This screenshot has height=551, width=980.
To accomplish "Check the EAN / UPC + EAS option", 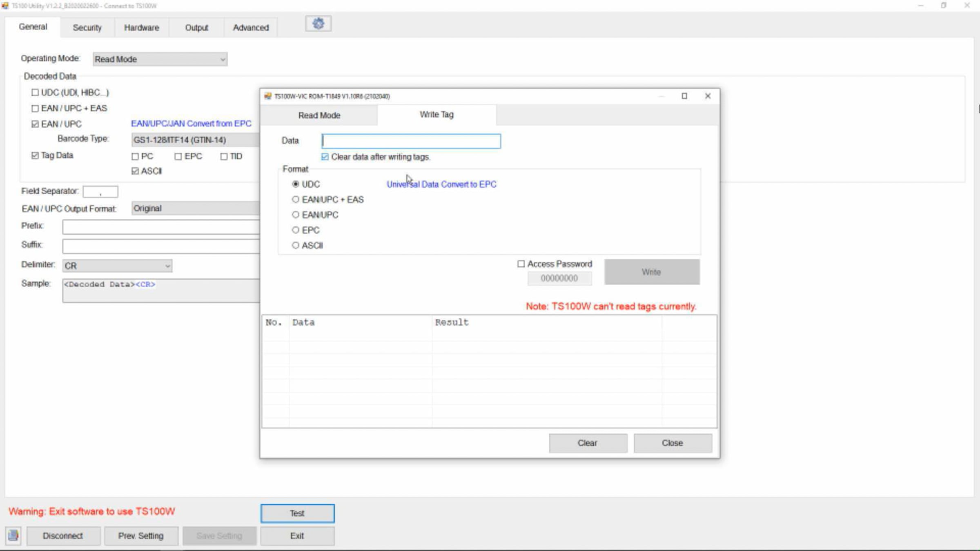I will [35, 108].
